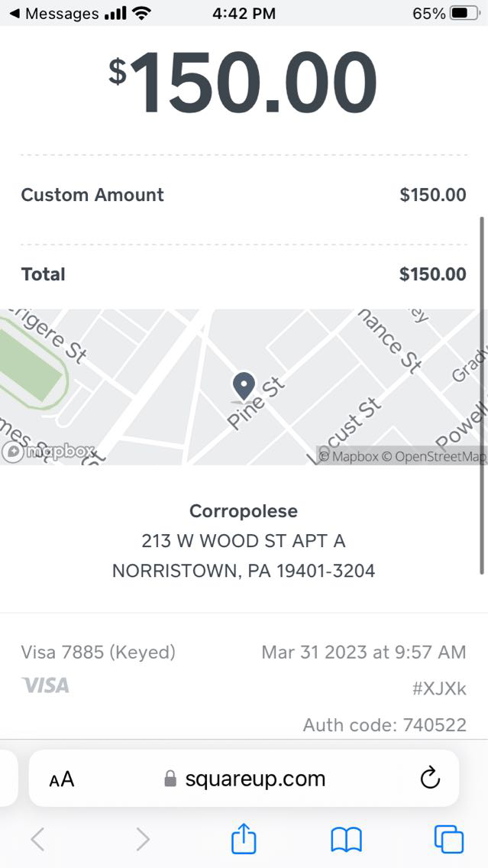The image size is (488, 868).
Task: Click the page scrollbar on right
Action: [482, 394]
